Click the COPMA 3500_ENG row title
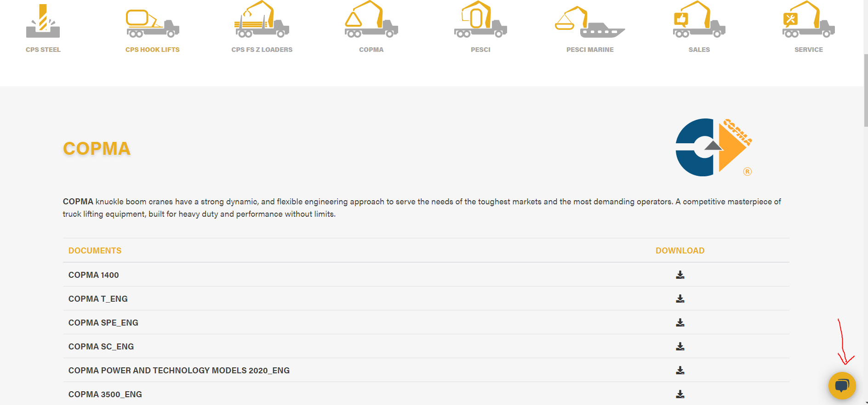This screenshot has height=405, width=868. [105, 394]
